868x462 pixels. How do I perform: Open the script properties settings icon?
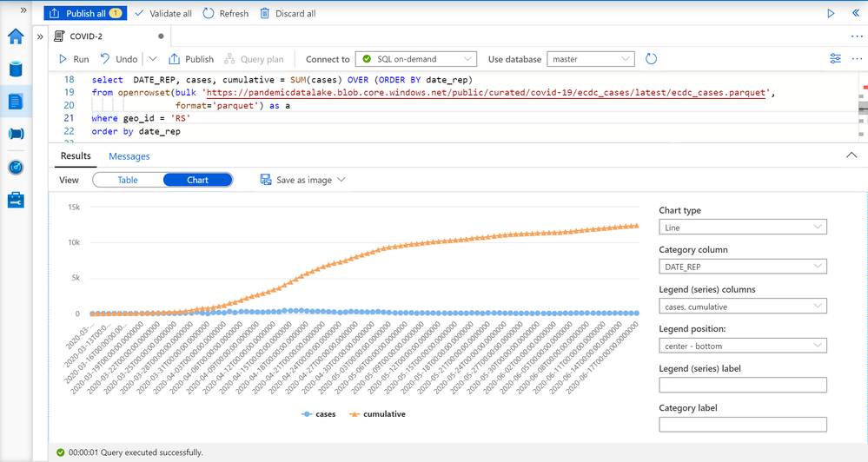835,59
